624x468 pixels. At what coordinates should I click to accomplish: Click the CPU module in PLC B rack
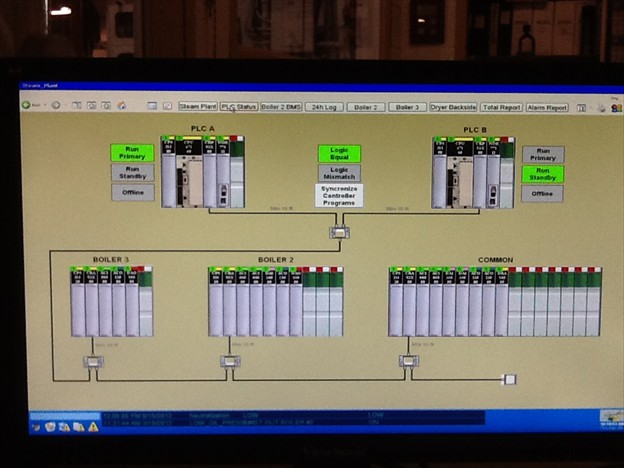[x=460, y=173]
